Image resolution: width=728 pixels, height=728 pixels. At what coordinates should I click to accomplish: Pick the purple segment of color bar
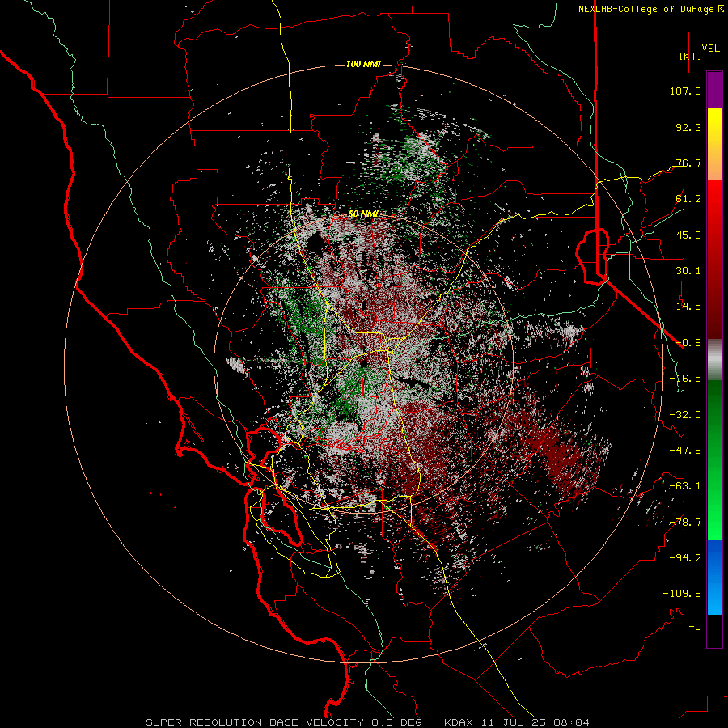tap(714, 91)
